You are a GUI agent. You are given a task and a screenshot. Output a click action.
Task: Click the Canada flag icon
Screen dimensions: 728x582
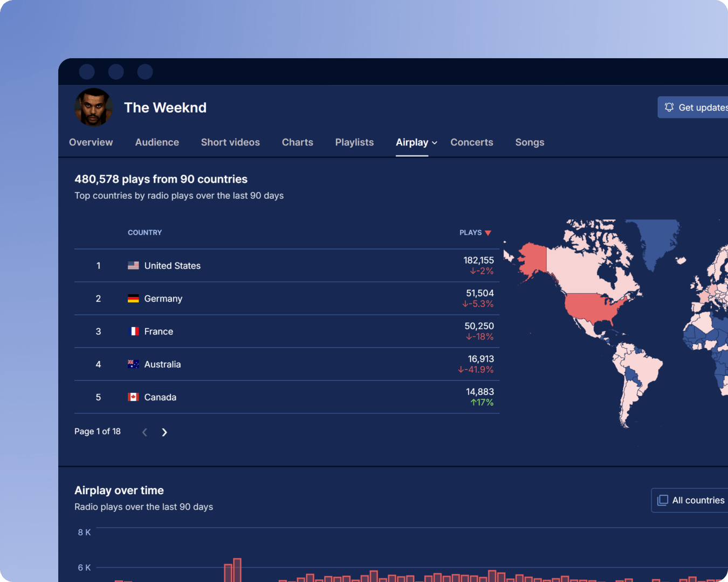[133, 397]
